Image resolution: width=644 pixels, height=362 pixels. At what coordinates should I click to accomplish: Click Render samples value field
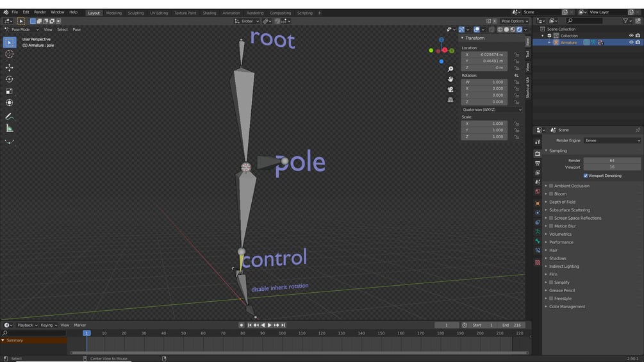tap(612, 160)
